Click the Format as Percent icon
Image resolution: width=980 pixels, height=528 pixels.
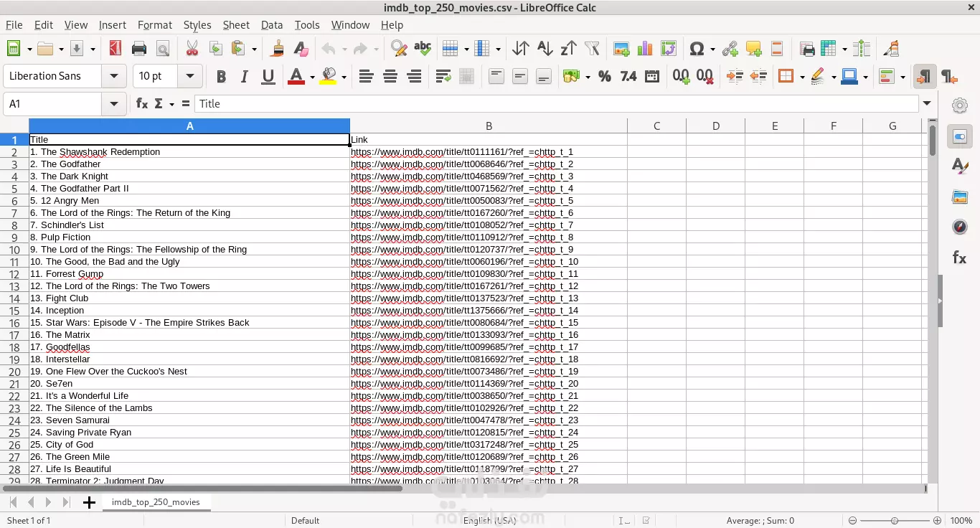(605, 76)
